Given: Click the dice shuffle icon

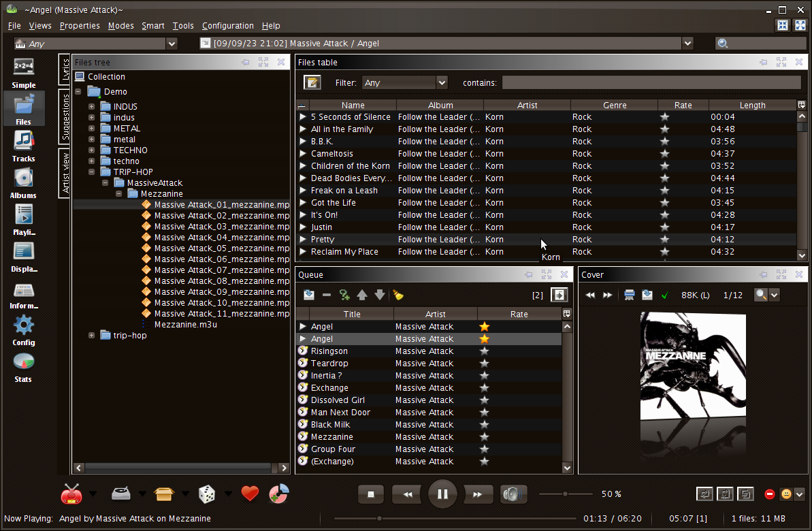Looking at the screenshot, I should pos(207,494).
